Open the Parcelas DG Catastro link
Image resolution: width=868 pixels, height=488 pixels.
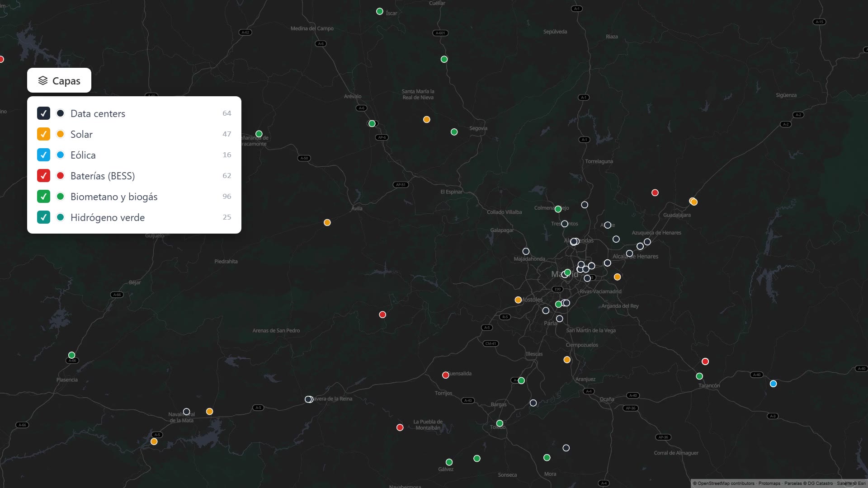(808, 483)
